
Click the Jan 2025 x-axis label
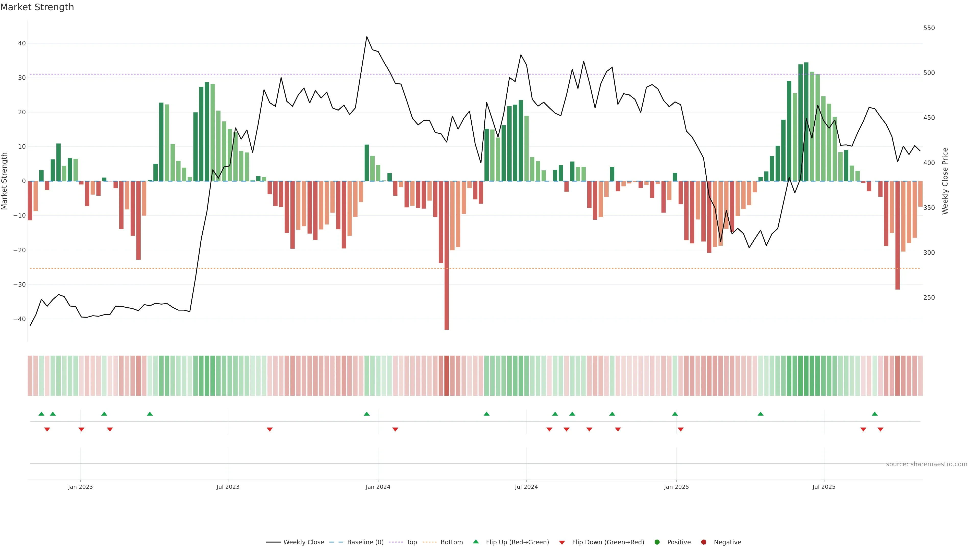[676, 487]
